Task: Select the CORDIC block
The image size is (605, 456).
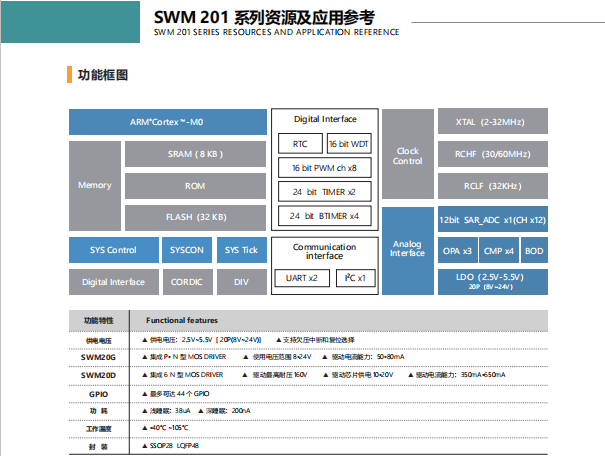Action: point(188,282)
